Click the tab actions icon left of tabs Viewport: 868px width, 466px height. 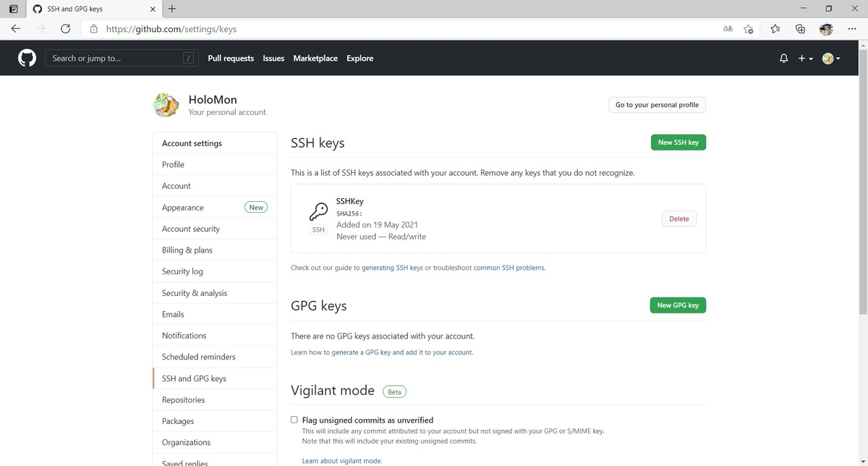13,9
